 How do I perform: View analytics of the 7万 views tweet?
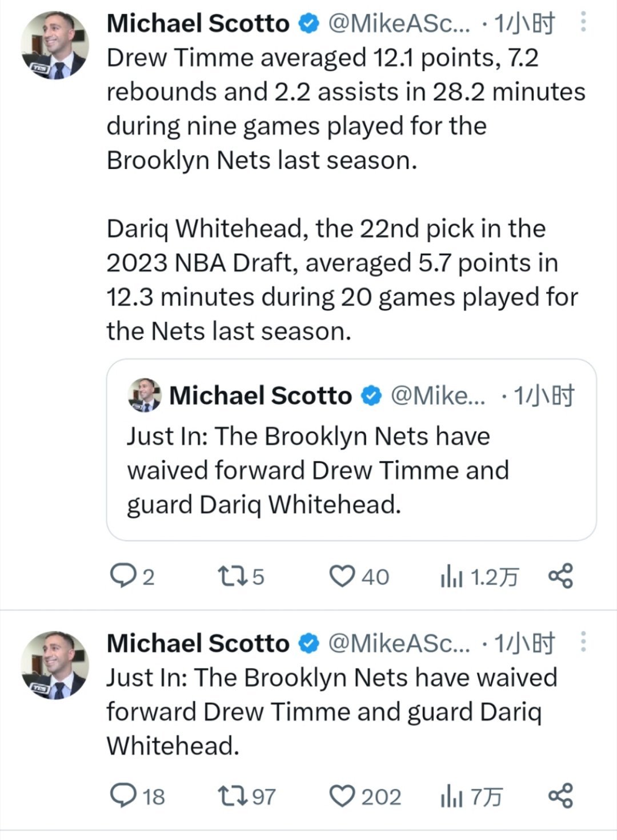451,797
